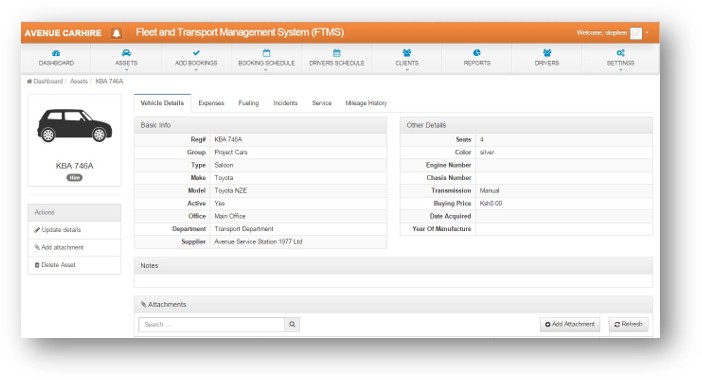Click the 'Saloon' type value
This screenshot has height=380, width=702.
pos(223,165)
